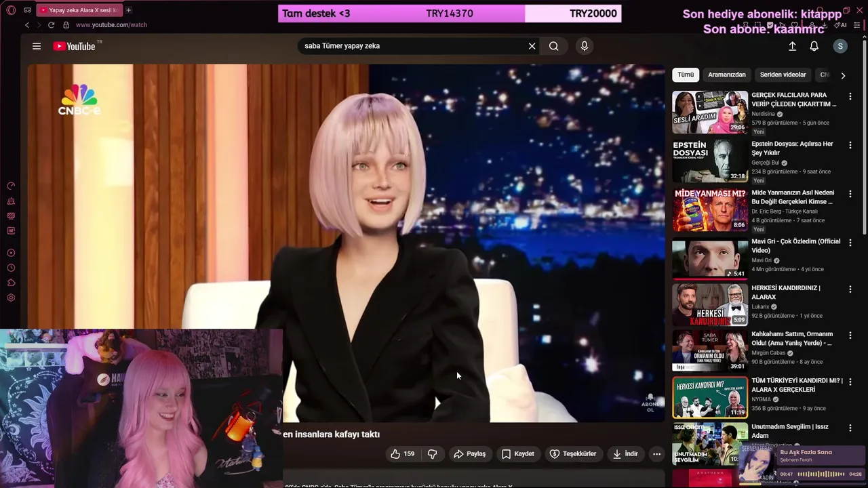Click the address bar showing www.youtube.com/watch

coord(111,25)
